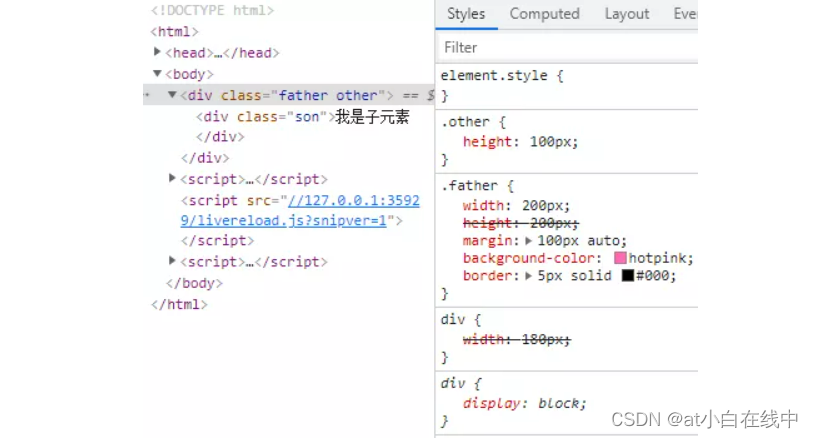813x438 pixels.
Task: Expand the head element node
Action: click(x=157, y=52)
